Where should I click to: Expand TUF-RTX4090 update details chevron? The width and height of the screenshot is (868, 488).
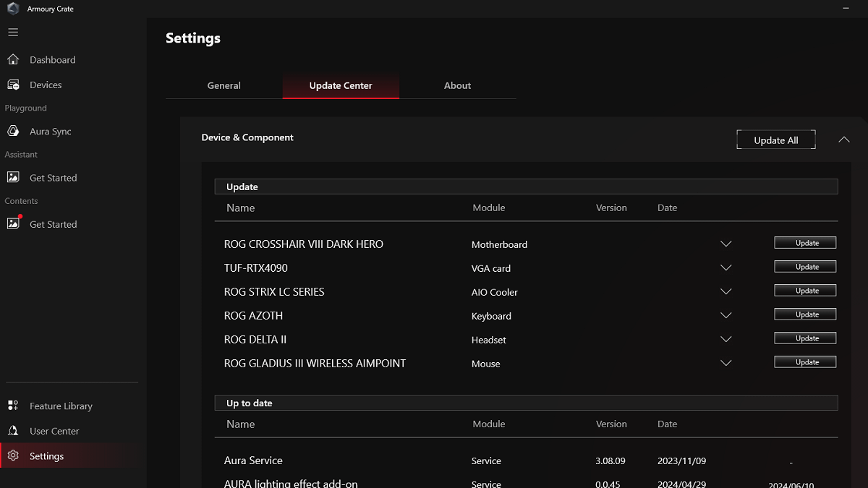(x=726, y=268)
